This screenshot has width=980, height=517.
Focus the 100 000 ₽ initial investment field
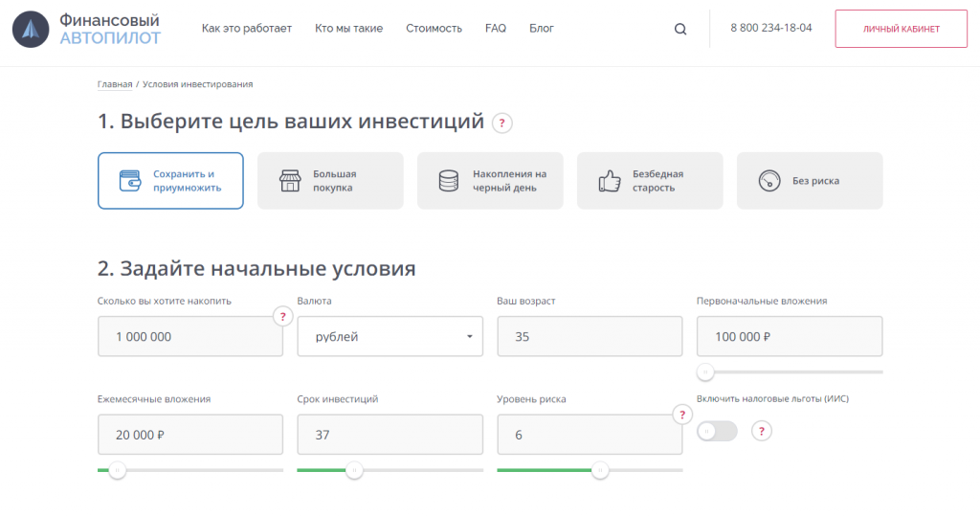[x=790, y=336]
